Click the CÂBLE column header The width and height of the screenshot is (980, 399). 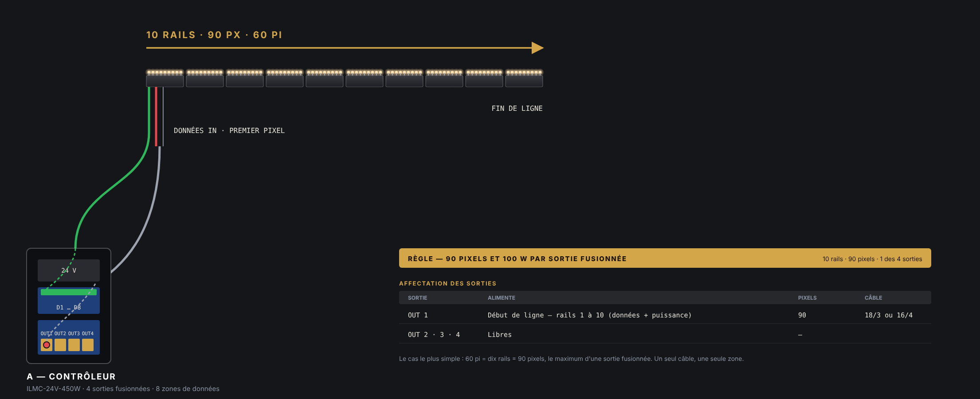pyautogui.click(x=874, y=298)
